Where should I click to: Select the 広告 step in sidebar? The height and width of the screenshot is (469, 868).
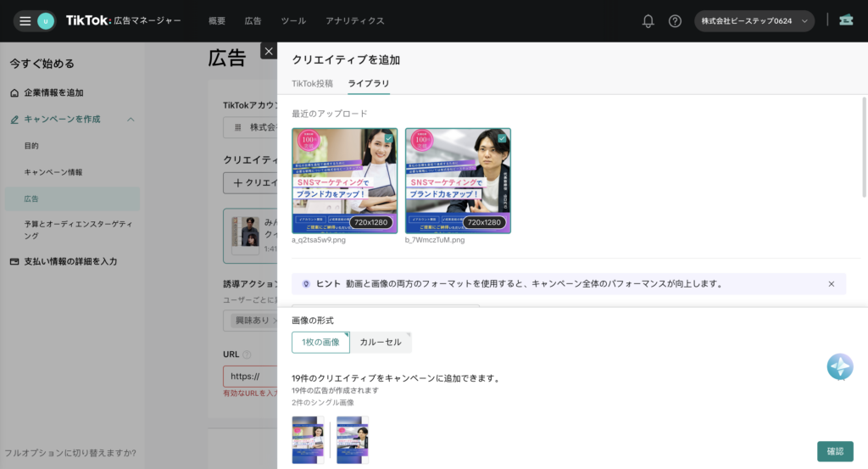coord(72,198)
